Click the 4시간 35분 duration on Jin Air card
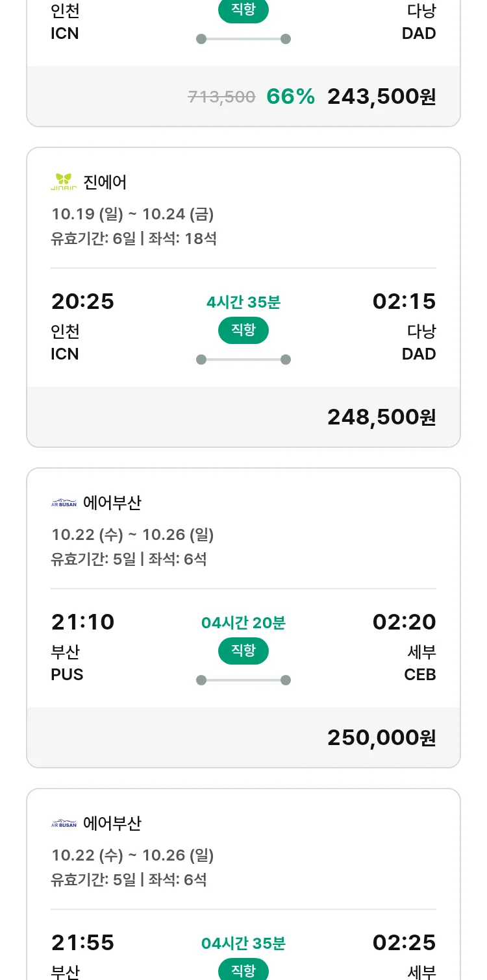487x980 pixels. coord(243,302)
